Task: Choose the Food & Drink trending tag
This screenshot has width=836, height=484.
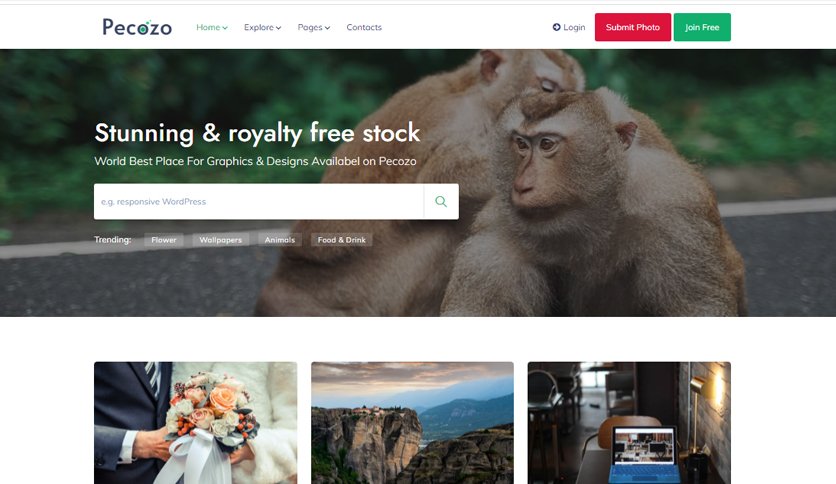Action: point(342,240)
